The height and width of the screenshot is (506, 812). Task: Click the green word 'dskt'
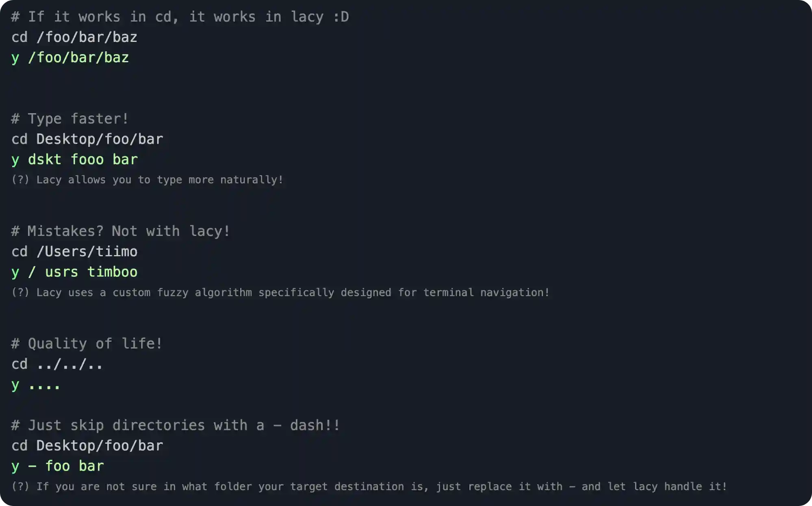[x=45, y=159]
